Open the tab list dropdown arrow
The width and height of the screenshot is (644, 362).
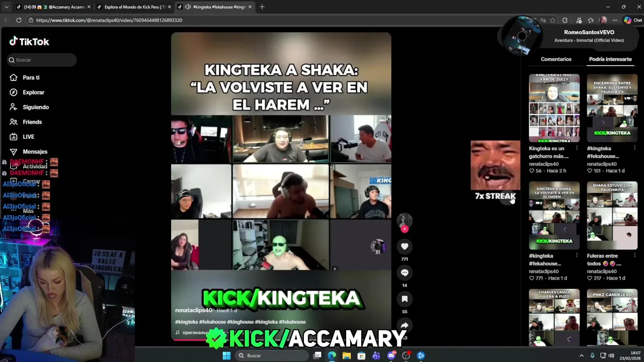(x=6, y=7)
